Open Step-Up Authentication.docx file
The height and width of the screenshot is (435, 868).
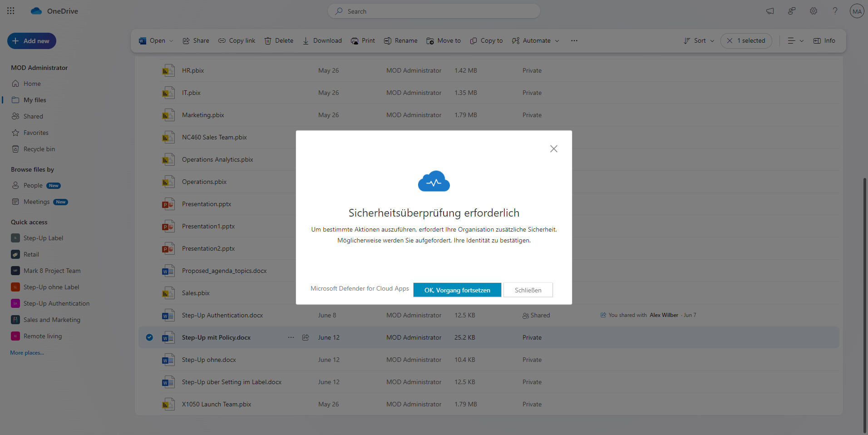(x=222, y=315)
